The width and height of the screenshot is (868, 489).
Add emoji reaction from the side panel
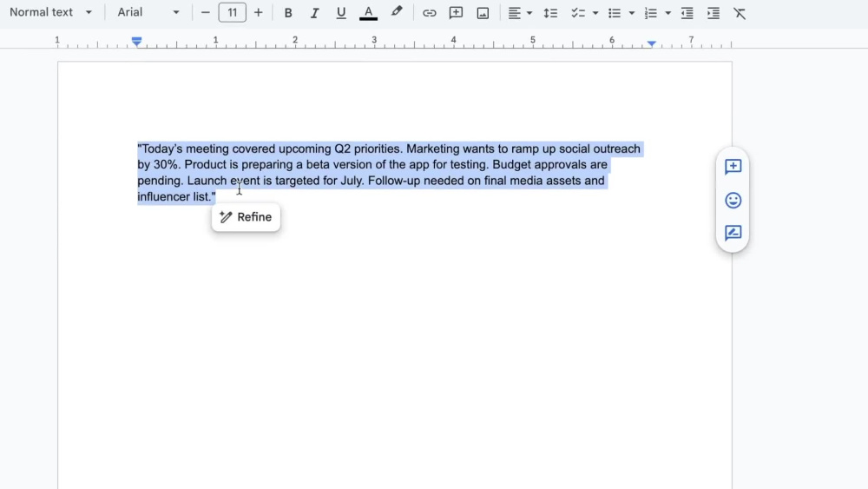tap(733, 200)
